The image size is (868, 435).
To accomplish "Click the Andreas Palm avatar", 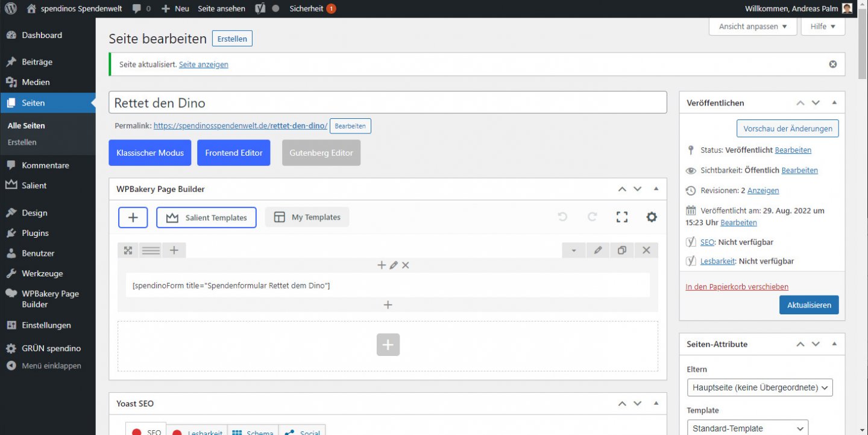I will pyautogui.click(x=847, y=8).
